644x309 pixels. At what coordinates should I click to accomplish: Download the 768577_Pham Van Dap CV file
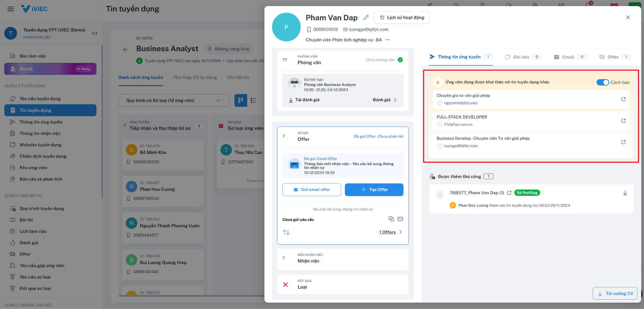click(x=625, y=193)
